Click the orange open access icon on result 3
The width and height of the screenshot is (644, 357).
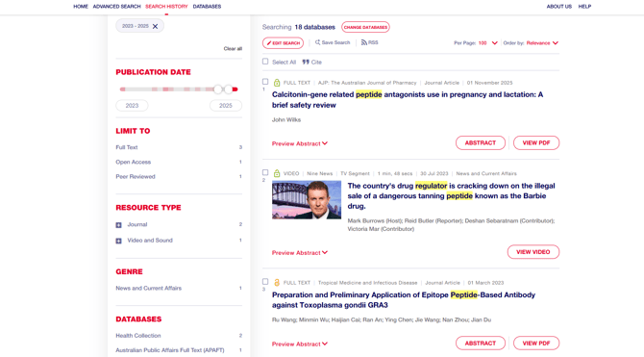point(277,283)
